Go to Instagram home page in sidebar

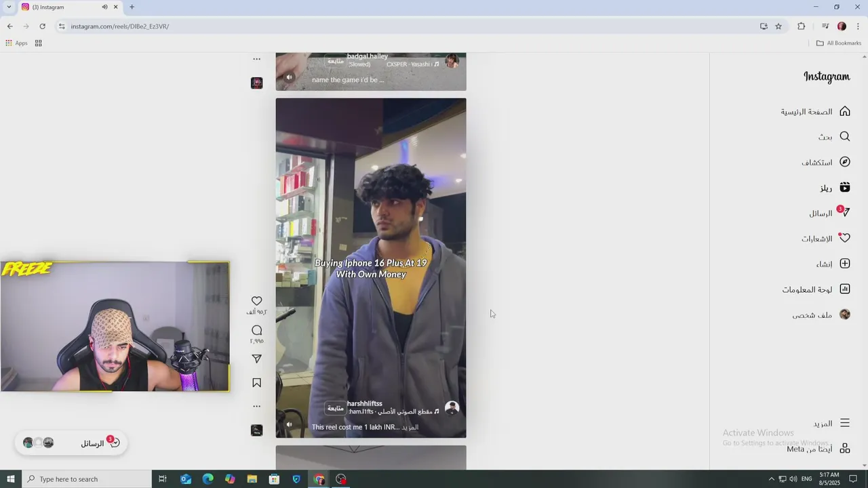point(815,111)
